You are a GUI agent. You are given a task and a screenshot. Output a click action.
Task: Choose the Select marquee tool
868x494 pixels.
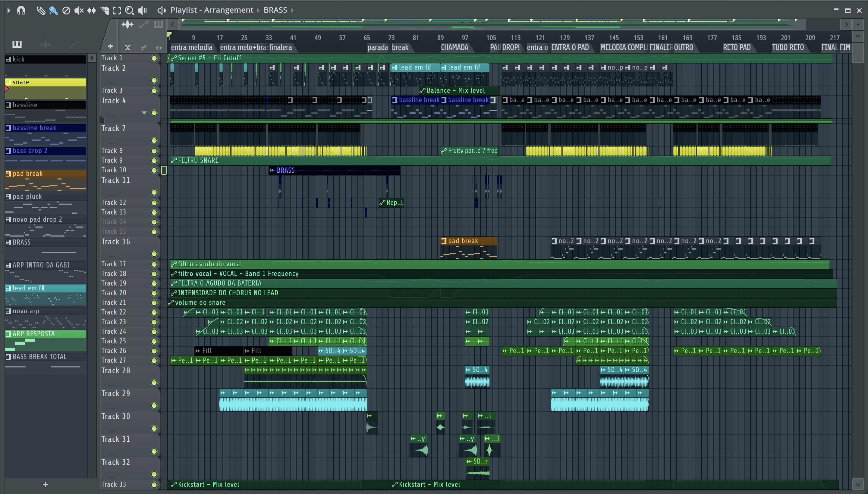pyautogui.click(x=117, y=11)
